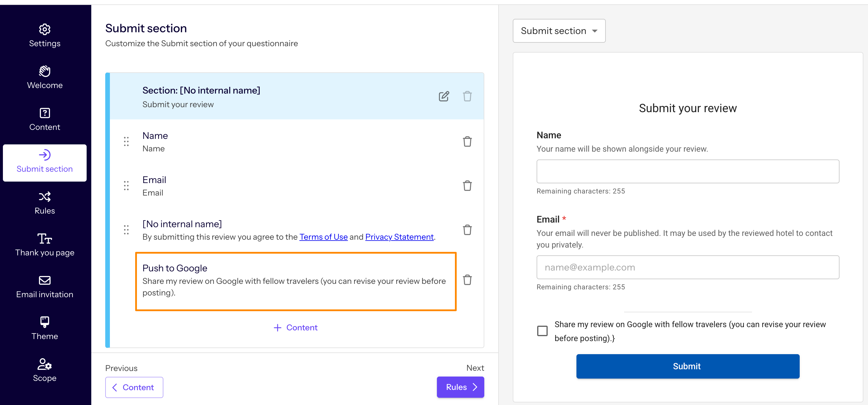Delete the Name field using trash icon
Screen dimensions: 868x405
point(467,141)
